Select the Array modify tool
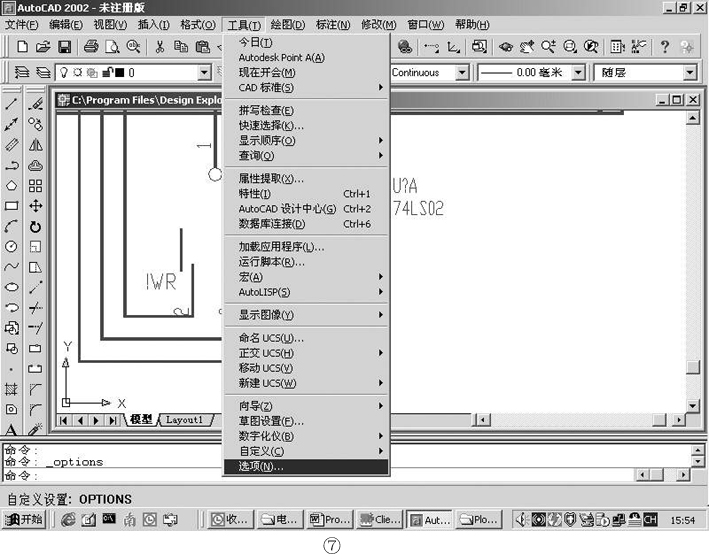The image size is (709, 559). tap(35, 185)
